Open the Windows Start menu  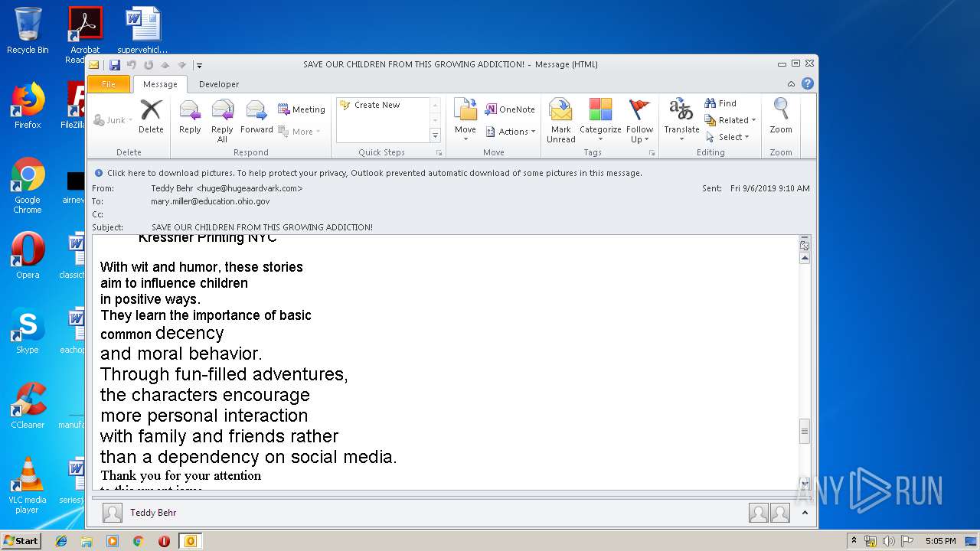[x=21, y=541]
